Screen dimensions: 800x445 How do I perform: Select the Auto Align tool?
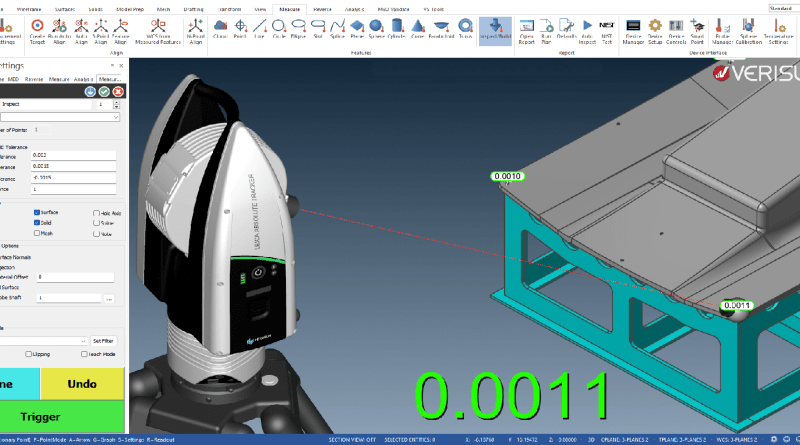(x=81, y=32)
